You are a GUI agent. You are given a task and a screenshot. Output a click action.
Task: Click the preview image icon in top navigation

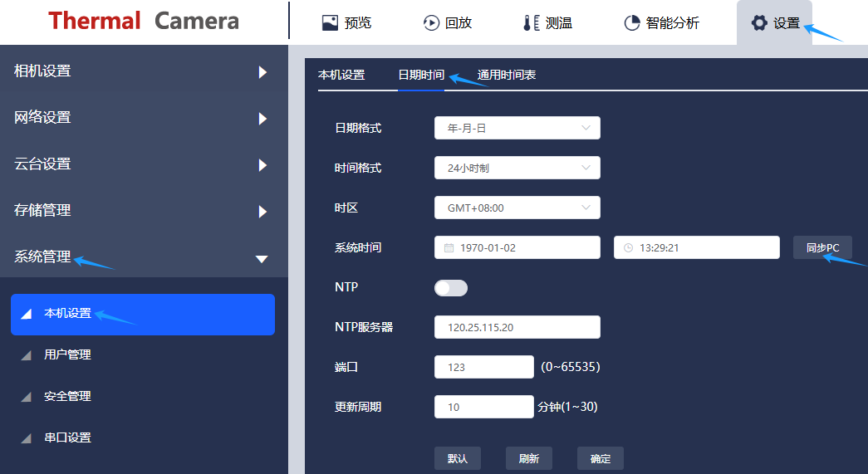330,23
